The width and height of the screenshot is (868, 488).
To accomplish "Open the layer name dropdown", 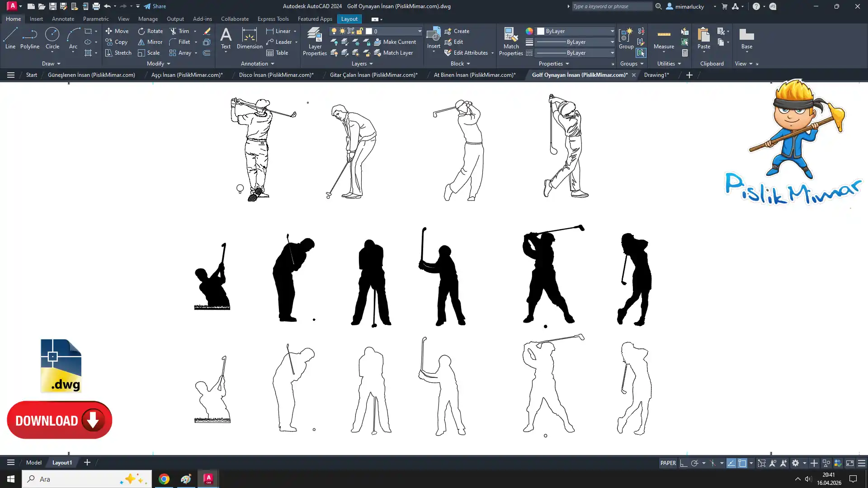I will click(419, 31).
